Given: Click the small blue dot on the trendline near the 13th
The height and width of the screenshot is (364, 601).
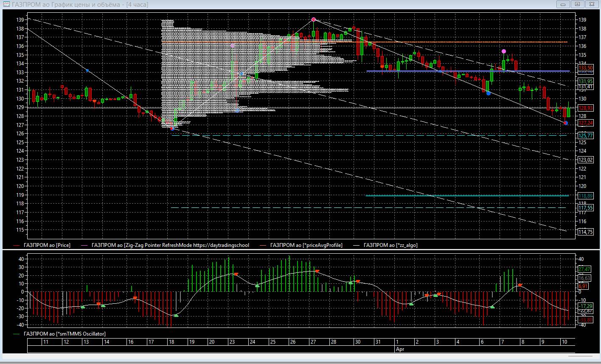Looking at the screenshot, I should tap(87, 70).
